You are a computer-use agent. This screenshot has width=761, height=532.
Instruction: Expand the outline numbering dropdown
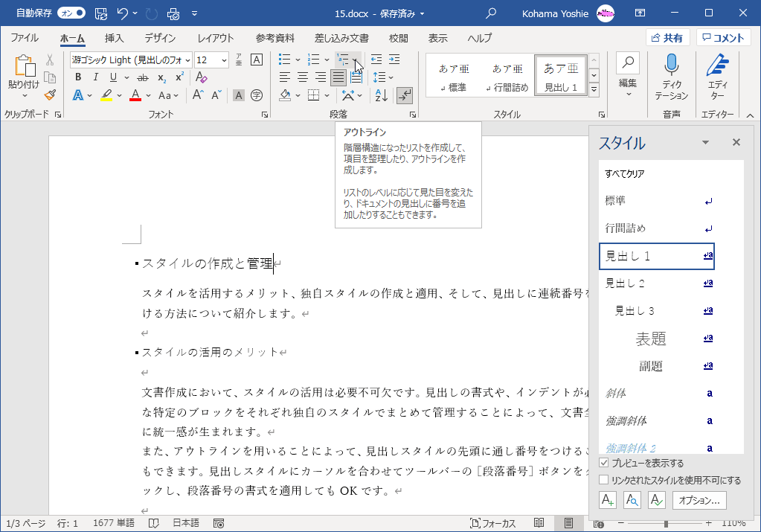point(355,60)
